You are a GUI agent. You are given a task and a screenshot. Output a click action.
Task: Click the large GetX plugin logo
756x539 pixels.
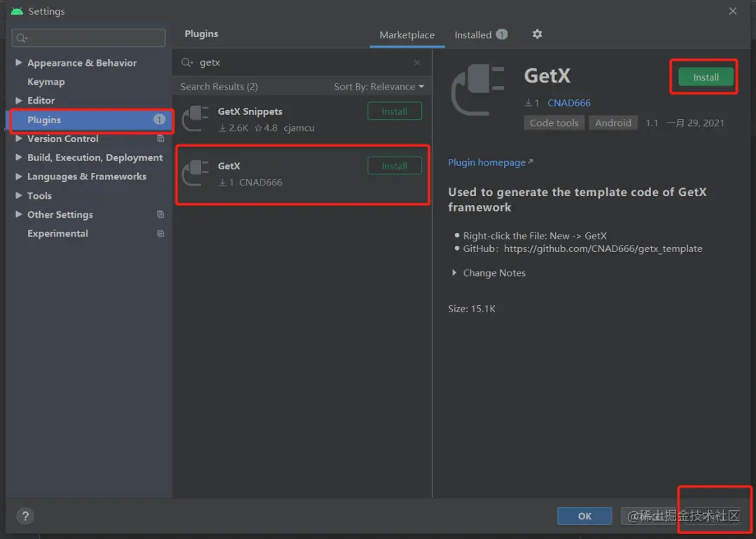[477, 90]
